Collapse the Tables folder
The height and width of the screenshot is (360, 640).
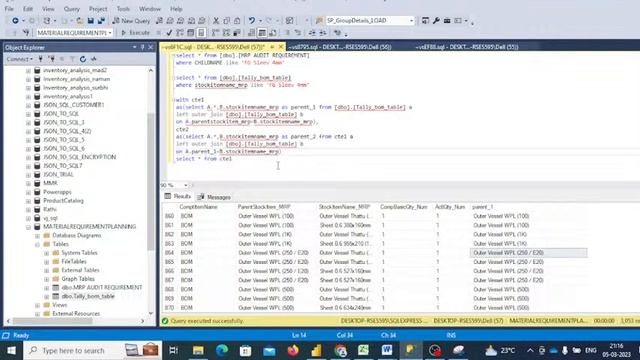37,244
